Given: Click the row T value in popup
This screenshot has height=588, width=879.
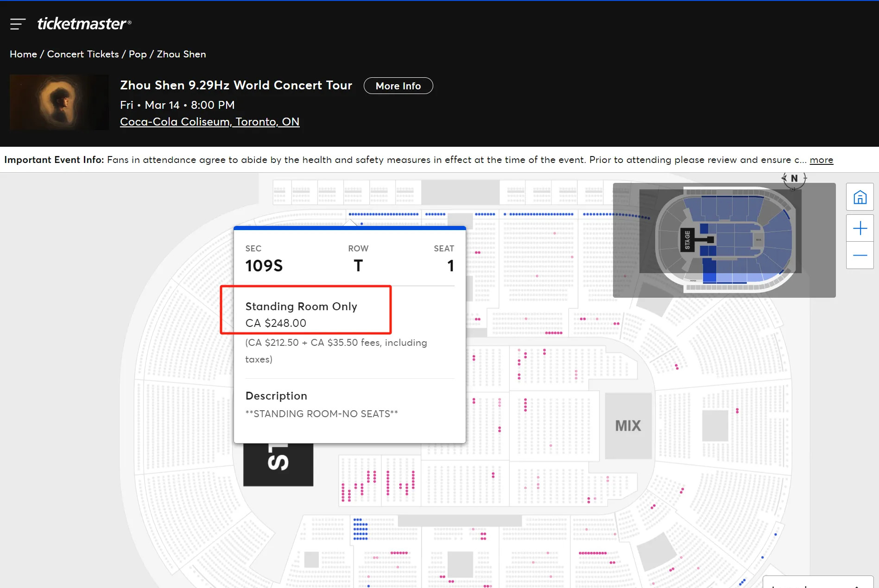Looking at the screenshot, I should tap(358, 266).
